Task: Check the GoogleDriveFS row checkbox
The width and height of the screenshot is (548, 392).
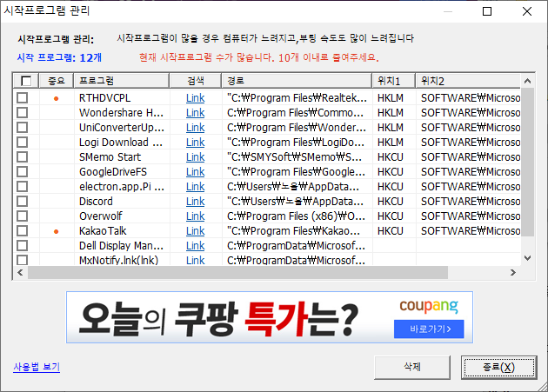Action: [x=23, y=172]
